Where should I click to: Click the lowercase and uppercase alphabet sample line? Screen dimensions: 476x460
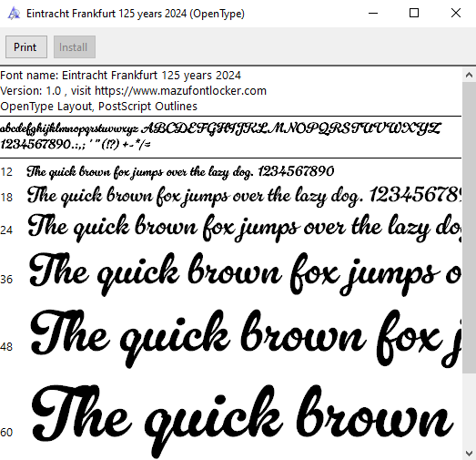click(x=220, y=128)
